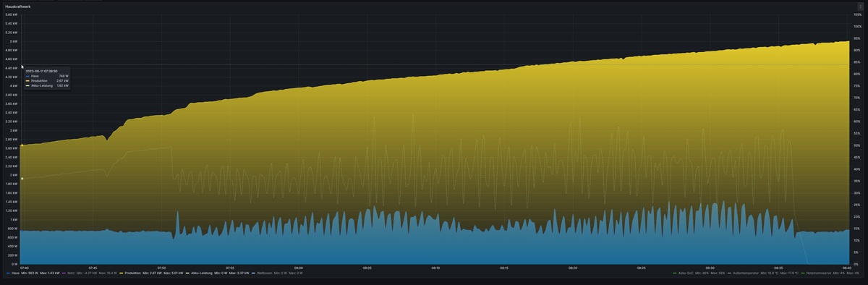
Task: Click the 08:15 time axis label
Action: click(x=504, y=268)
